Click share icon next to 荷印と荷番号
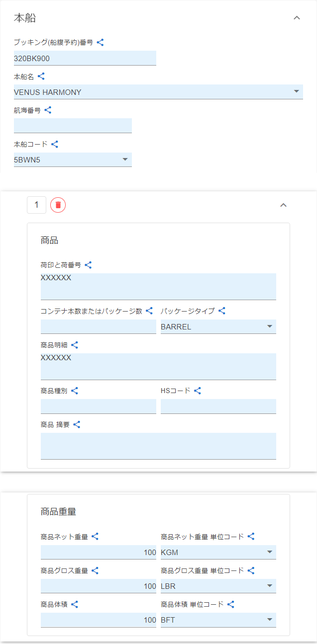 point(88,265)
